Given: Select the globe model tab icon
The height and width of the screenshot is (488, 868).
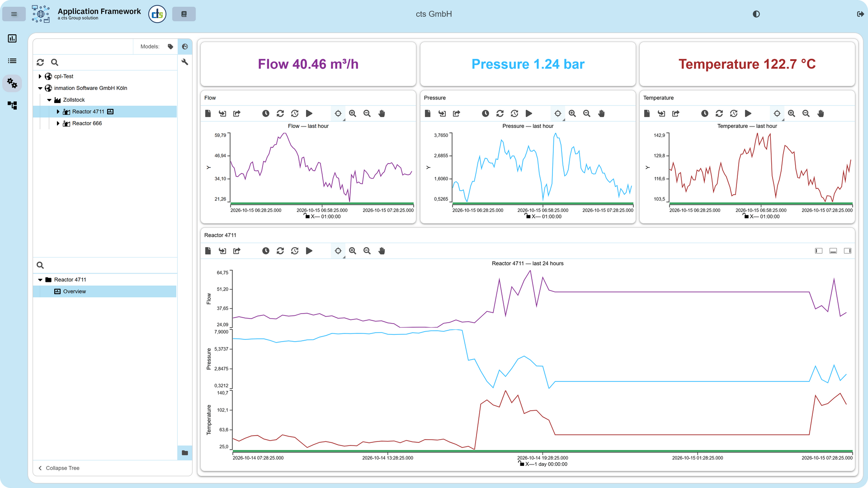Looking at the screenshot, I should coord(185,47).
